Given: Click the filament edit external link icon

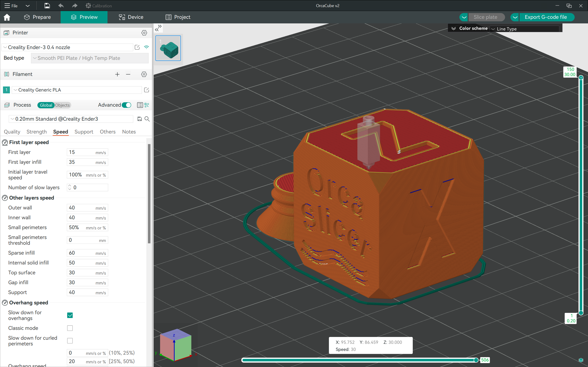Looking at the screenshot, I should tap(147, 90).
